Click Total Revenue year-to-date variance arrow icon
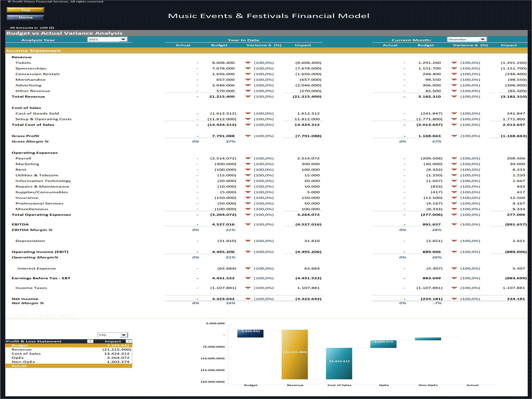 pos(248,97)
